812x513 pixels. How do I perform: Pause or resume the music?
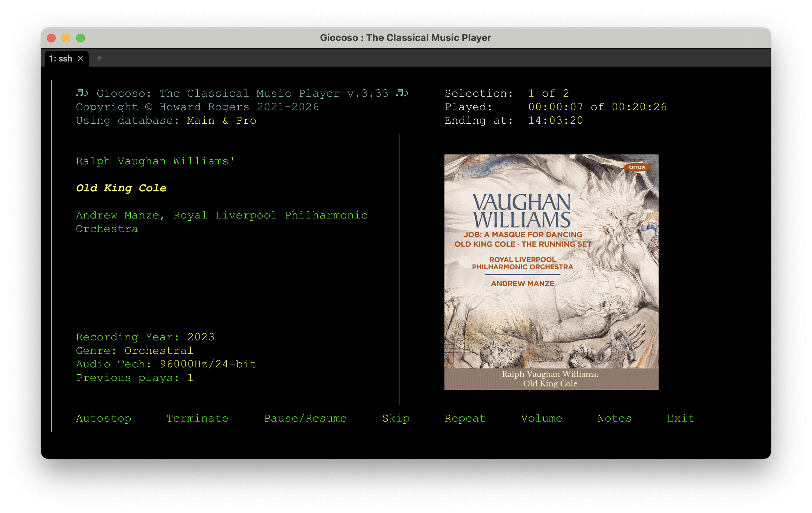[305, 418]
